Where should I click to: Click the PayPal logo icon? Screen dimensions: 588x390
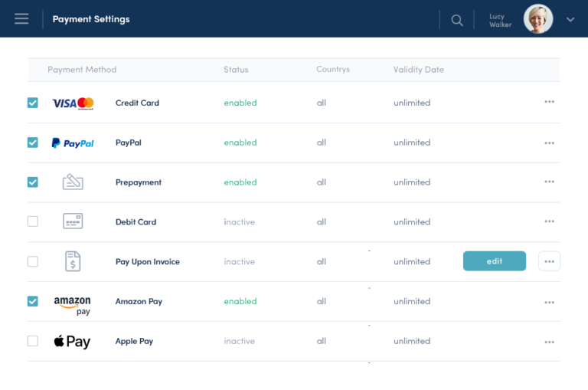pyautogui.click(x=73, y=143)
